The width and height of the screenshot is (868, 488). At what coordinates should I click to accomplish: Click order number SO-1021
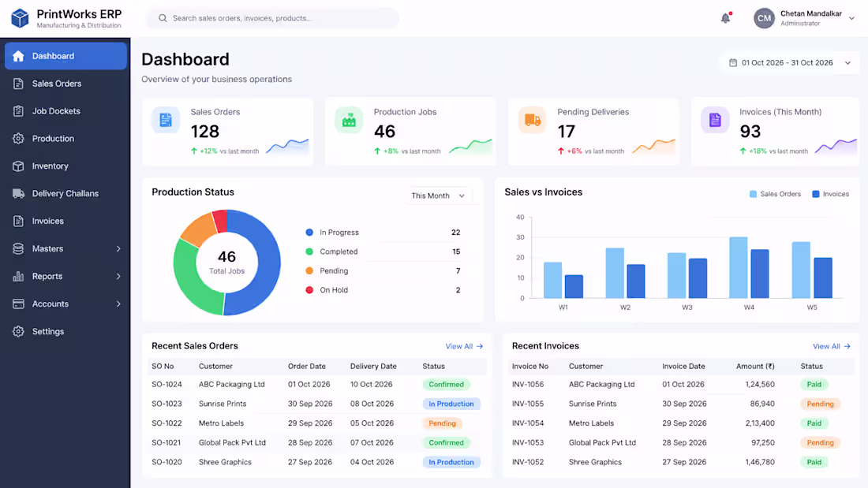click(x=166, y=442)
